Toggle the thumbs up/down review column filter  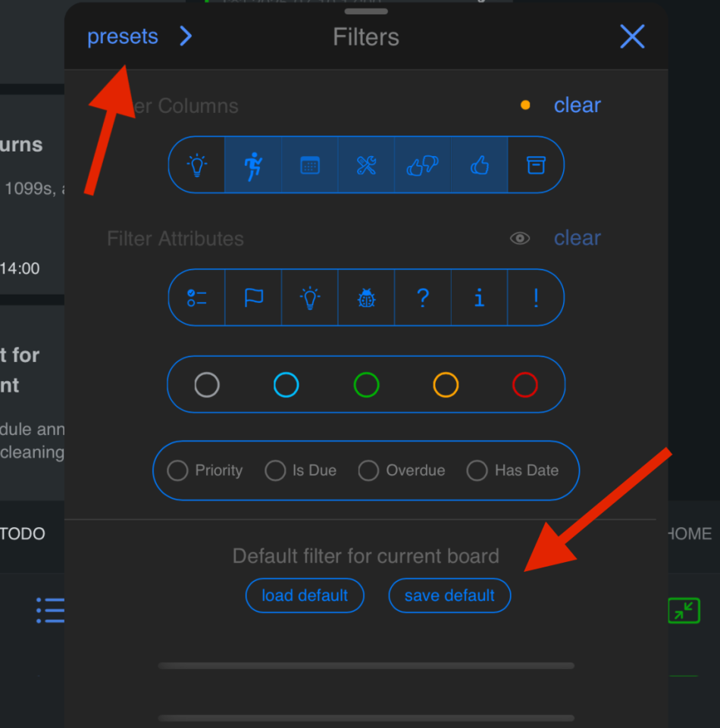point(423,165)
